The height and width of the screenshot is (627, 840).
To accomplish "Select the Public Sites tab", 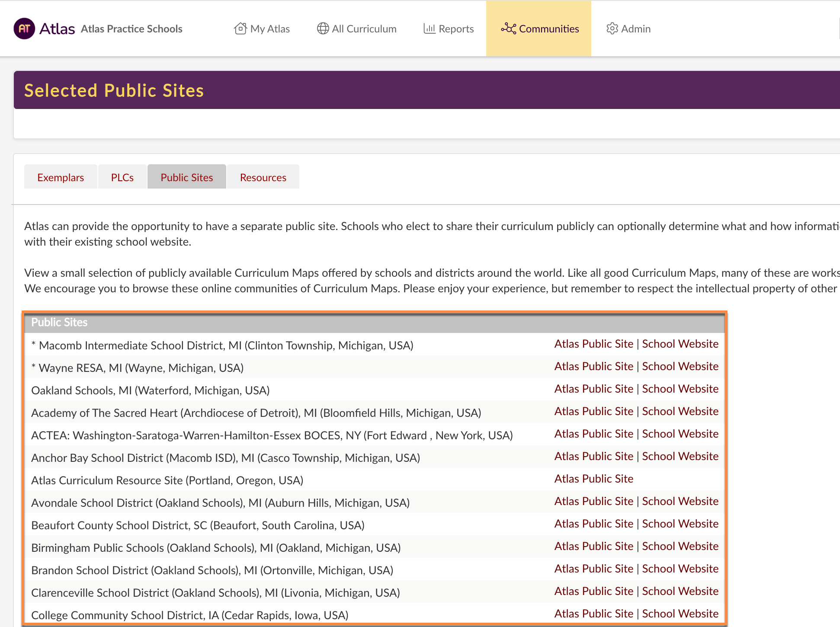I will pyautogui.click(x=186, y=177).
